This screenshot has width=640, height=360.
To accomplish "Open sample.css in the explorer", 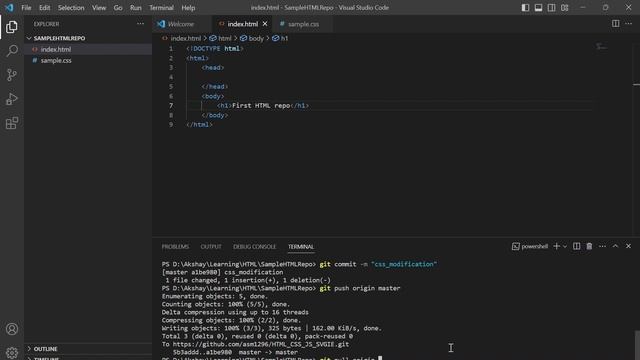I will tap(88, 60).
